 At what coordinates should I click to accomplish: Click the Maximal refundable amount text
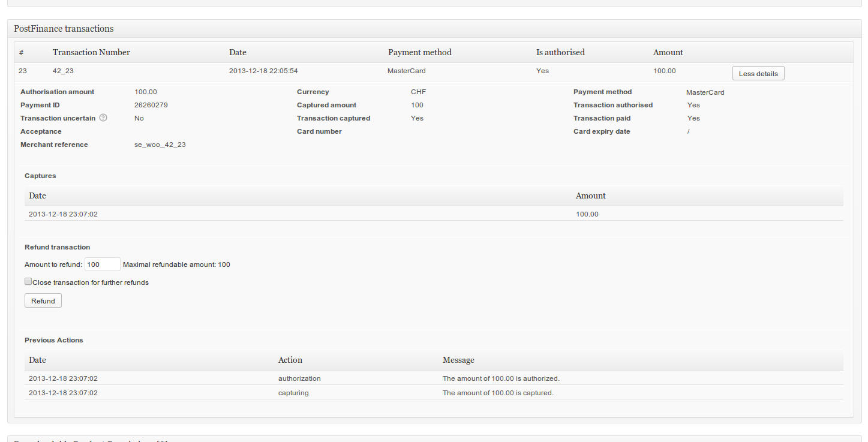pyautogui.click(x=176, y=264)
